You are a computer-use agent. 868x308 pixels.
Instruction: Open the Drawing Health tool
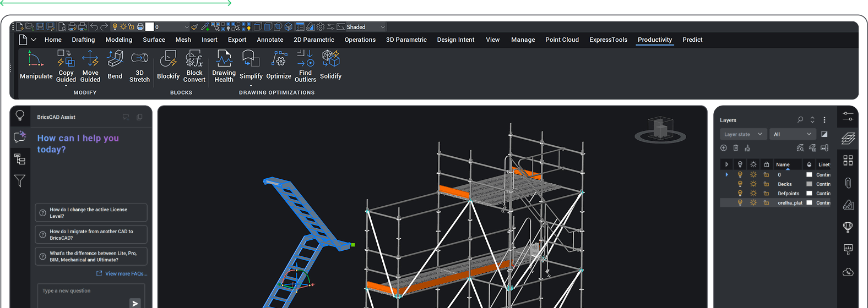pyautogui.click(x=224, y=66)
